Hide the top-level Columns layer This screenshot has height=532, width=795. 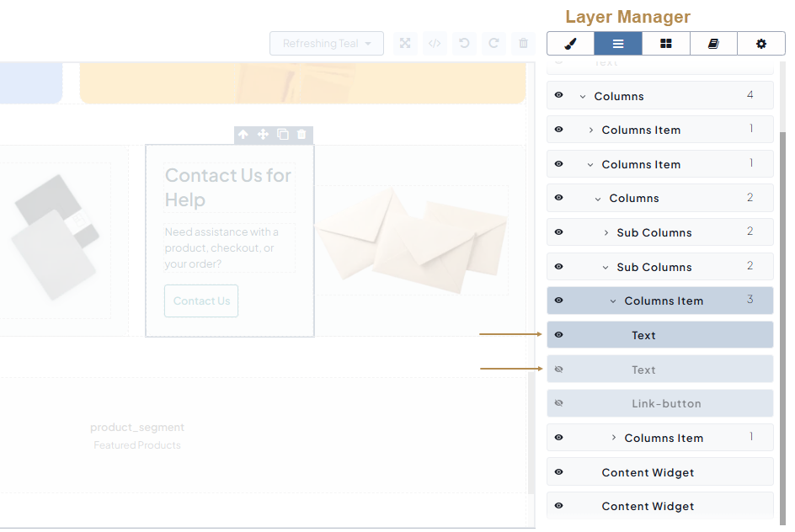[558, 96]
